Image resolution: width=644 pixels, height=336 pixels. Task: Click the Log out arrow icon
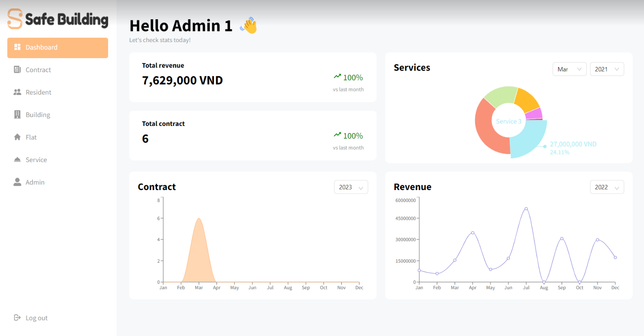pos(17,318)
